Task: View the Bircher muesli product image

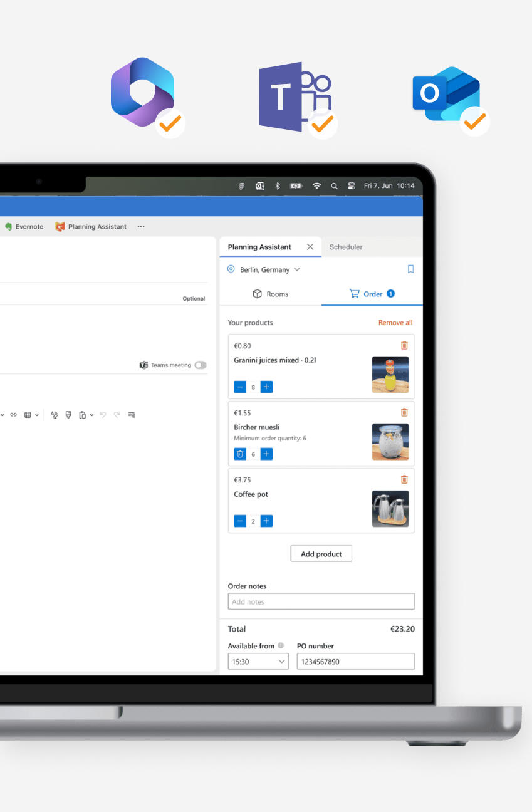Action: pyautogui.click(x=390, y=442)
